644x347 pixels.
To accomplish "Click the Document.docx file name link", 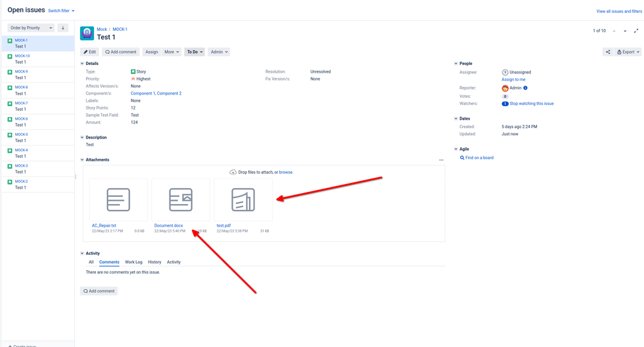I will 168,225.
